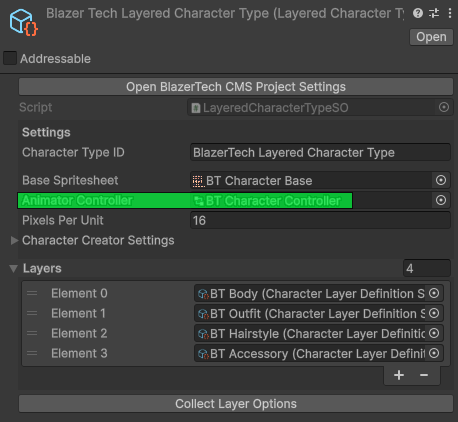458x422 pixels.
Task: Open object picker for BT Accessory element
Action: coord(434,353)
